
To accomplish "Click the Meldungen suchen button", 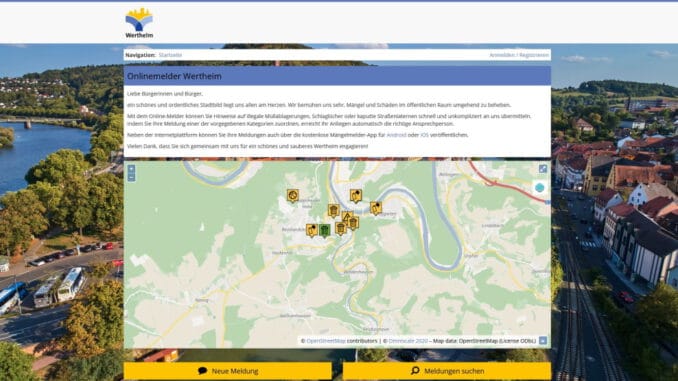I will (447, 371).
